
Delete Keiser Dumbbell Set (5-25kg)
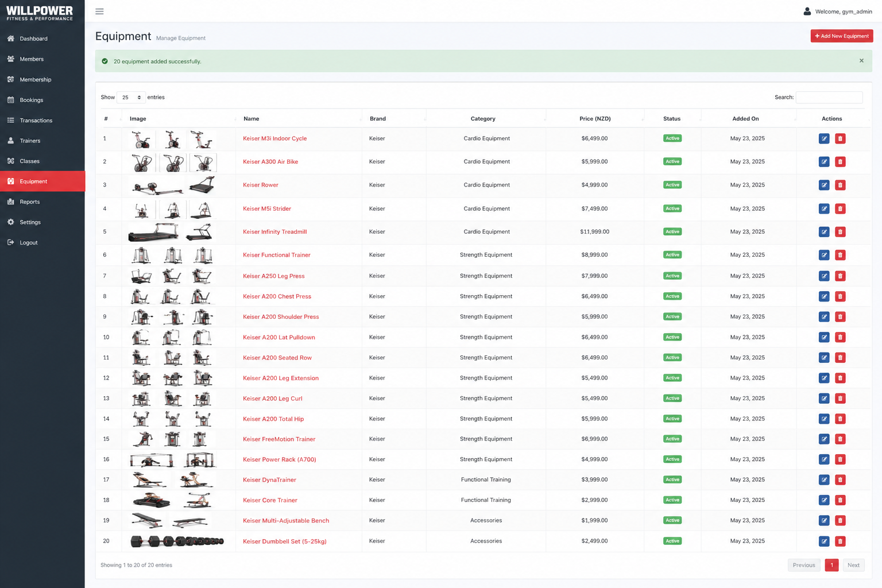click(840, 541)
